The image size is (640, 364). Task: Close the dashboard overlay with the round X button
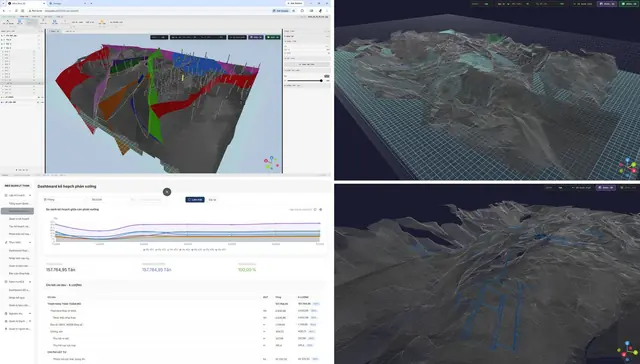[x=167, y=192]
